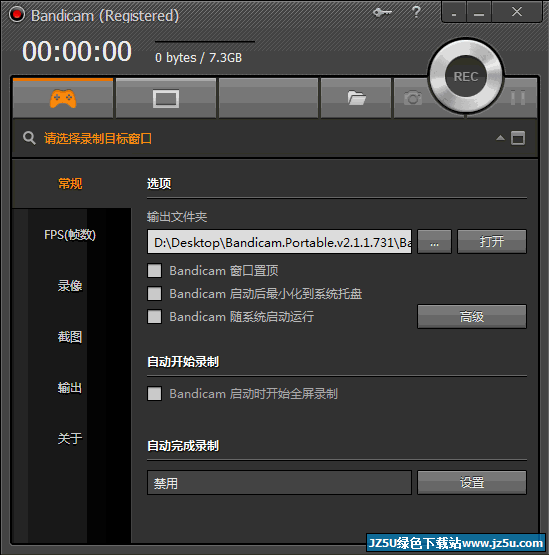Click the red Bandicam logo in title bar
The image size is (549, 555).
tap(17, 15)
